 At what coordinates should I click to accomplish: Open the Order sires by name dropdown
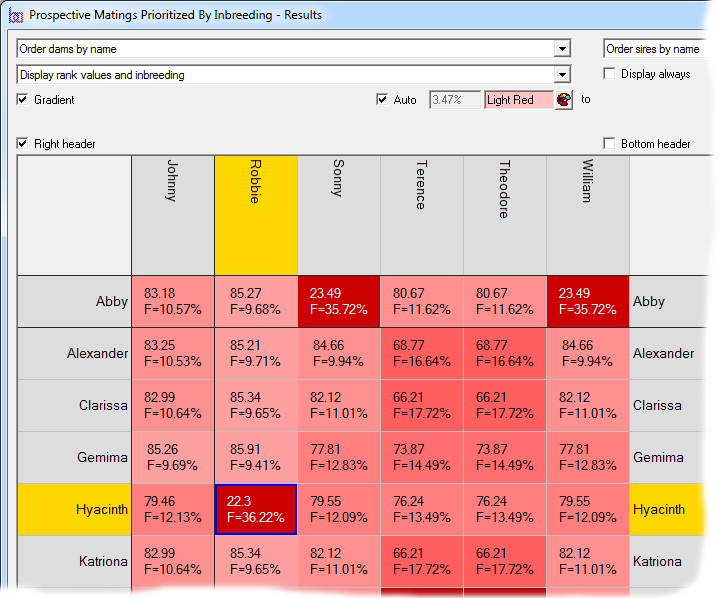(658, 49)
